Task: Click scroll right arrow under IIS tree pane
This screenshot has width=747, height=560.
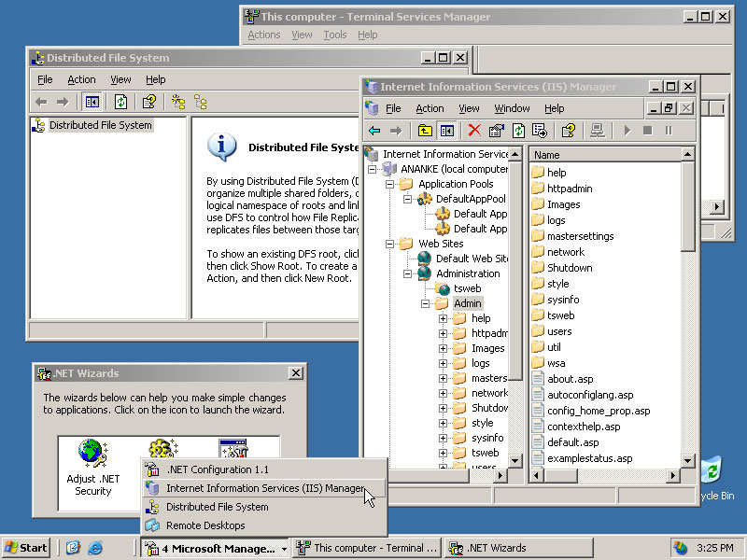Action: (x=500, y=475)
